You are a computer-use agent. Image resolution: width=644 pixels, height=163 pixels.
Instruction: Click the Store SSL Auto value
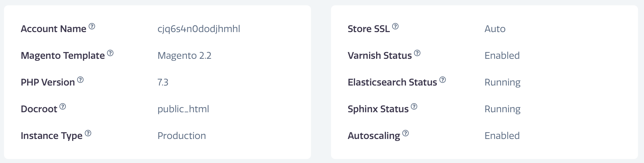(495, 29)
